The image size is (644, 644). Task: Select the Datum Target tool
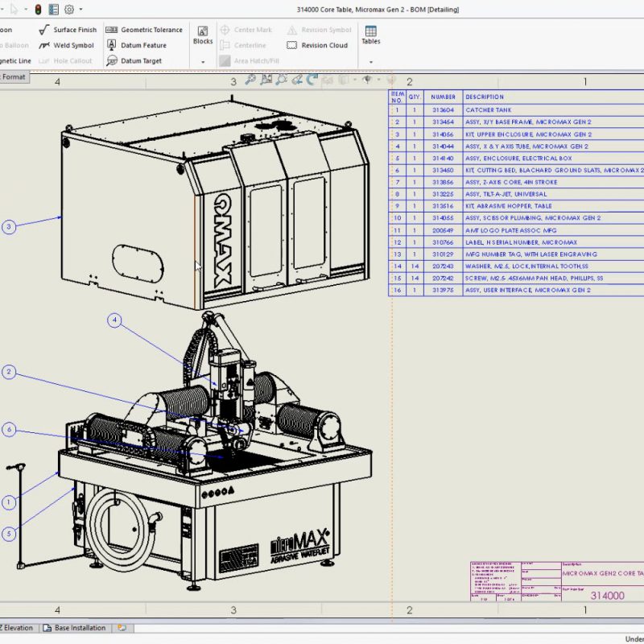(x=134, y=61)
